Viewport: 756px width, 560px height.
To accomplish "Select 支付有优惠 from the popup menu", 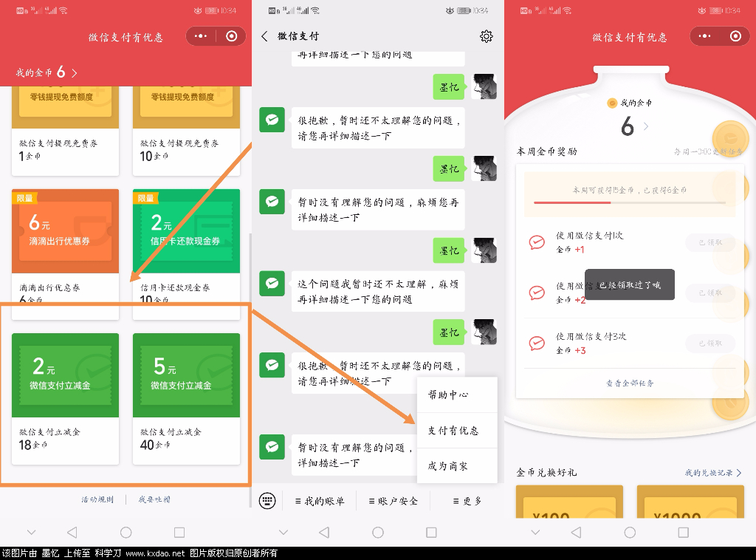I will tap(453, 430).
